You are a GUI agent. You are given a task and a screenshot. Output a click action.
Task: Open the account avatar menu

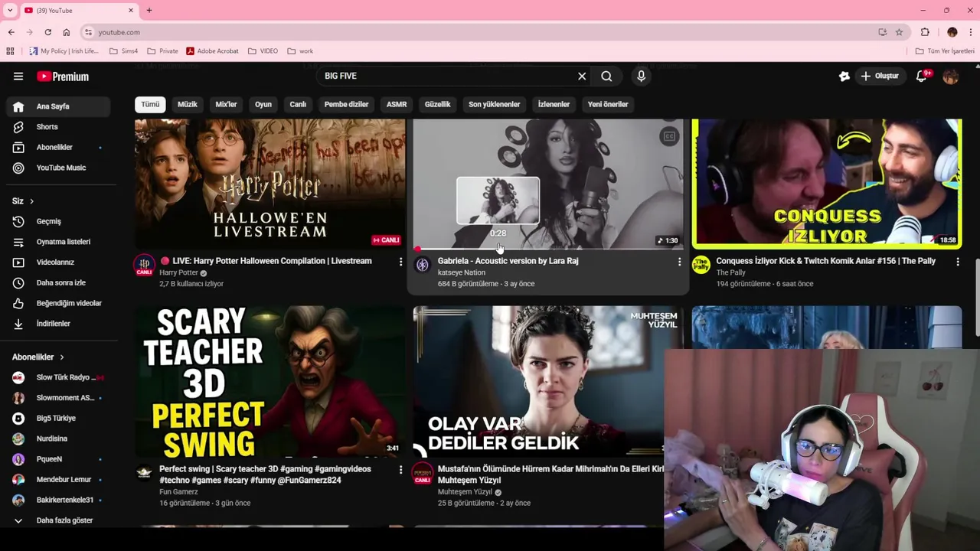[x=951, y=76]
